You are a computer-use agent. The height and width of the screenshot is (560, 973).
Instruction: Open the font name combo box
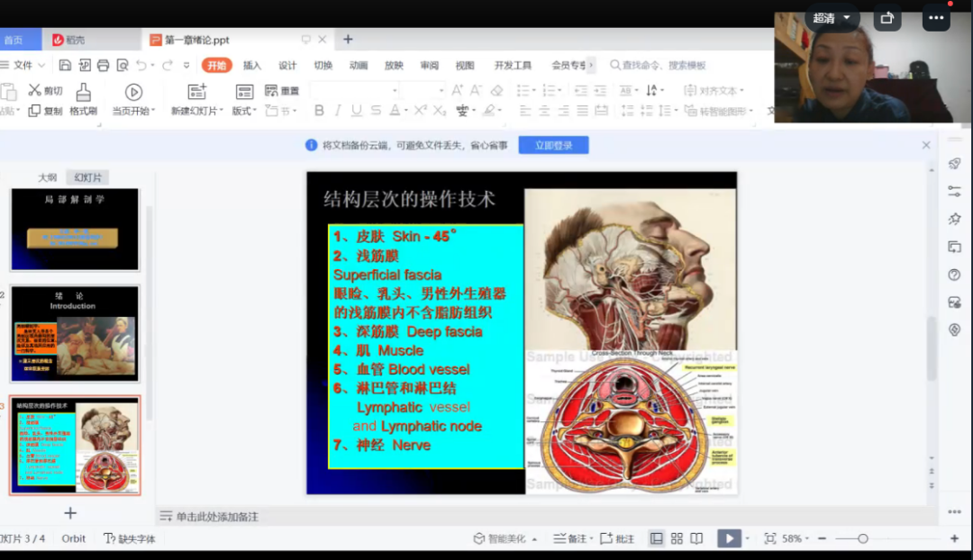tap(355, 91)
